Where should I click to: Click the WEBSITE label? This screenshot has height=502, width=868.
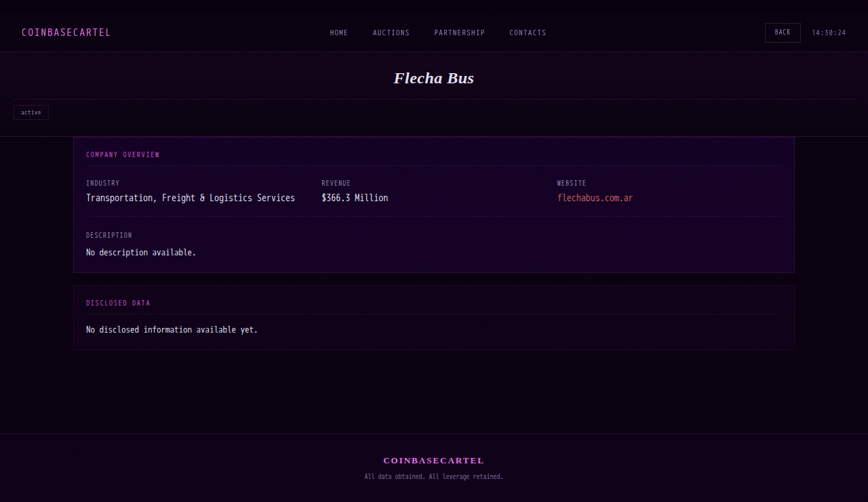[572, 183]
